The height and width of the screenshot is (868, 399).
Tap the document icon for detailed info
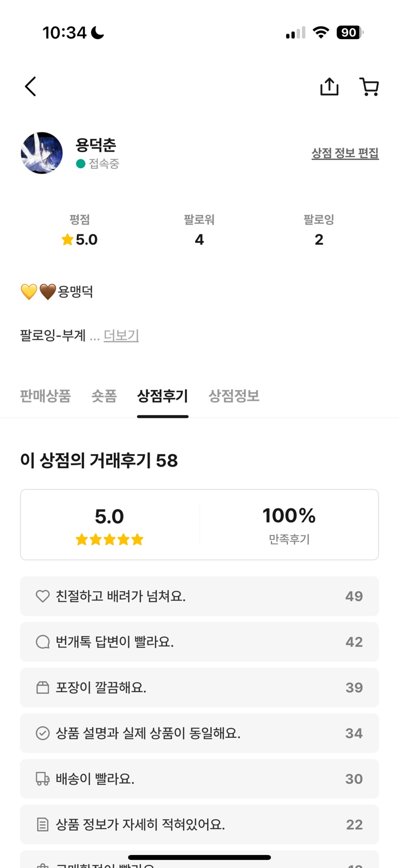coord(42,825)
